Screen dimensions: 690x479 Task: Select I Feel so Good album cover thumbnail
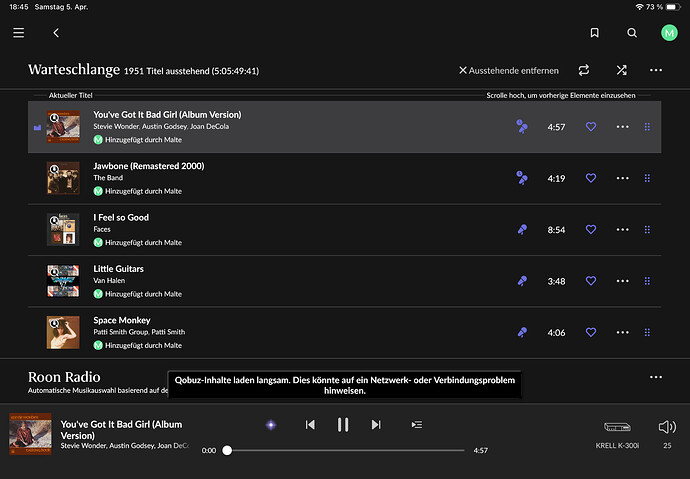pyautogui.click(x=63, y=230)
